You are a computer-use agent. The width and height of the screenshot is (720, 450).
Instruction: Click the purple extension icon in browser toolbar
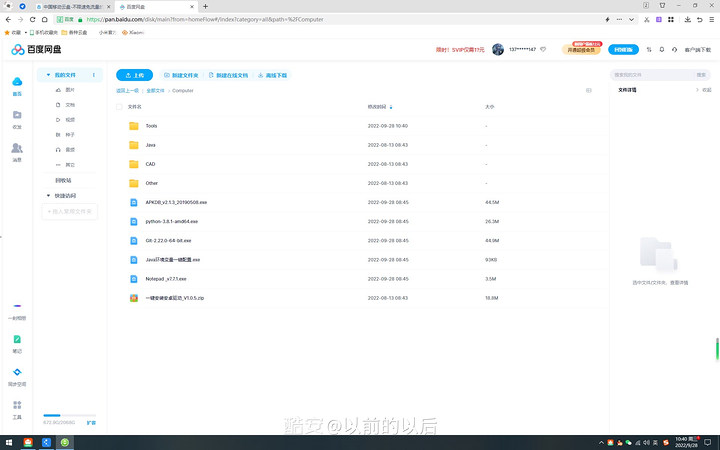[x=658, y=19]
